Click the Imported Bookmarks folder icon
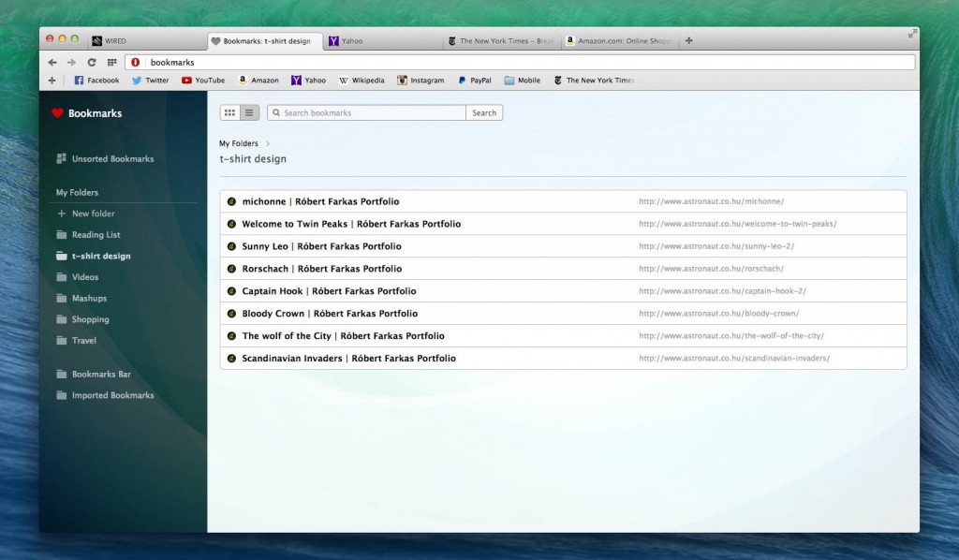Image resolution: width=959 pixels, height=560 pixels. (61, 395)
